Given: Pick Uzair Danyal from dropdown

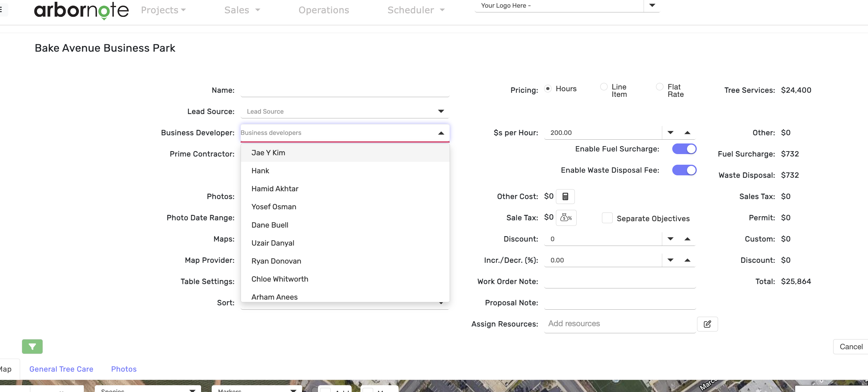Looking at the screenshot, I should (x=345, y=243).
